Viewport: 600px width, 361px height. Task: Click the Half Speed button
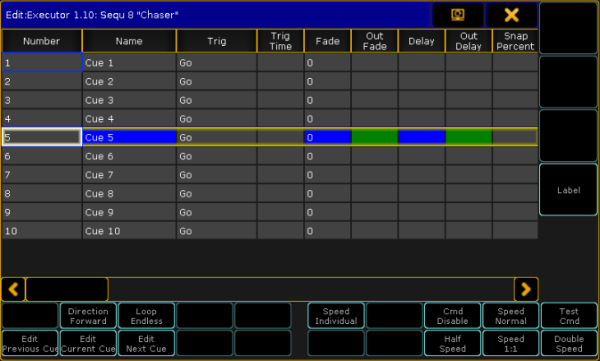(x=453, y=343)
